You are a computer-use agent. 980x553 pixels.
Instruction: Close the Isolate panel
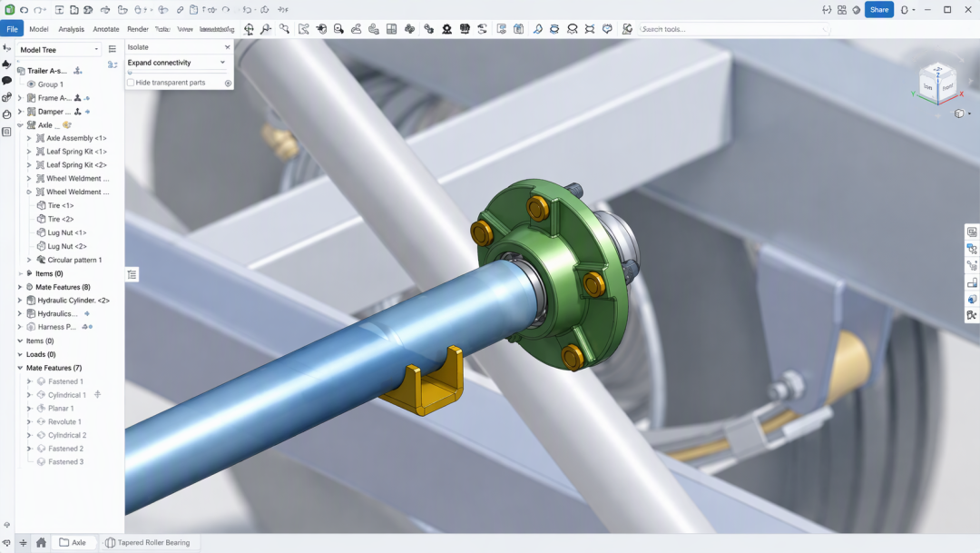pos(228,47)
